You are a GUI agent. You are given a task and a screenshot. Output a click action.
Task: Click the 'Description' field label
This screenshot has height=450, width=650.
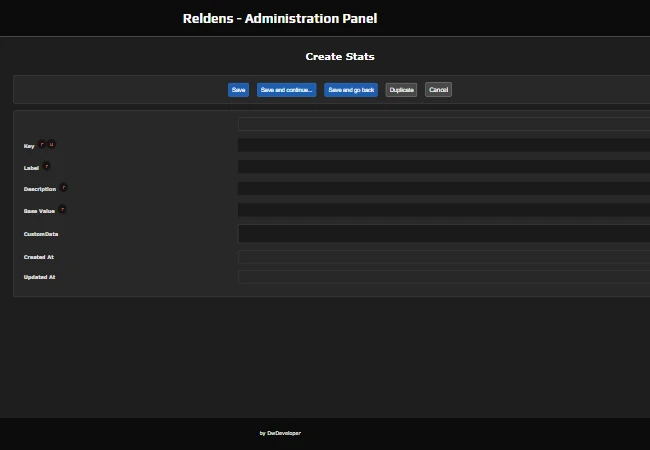point(40,189)
